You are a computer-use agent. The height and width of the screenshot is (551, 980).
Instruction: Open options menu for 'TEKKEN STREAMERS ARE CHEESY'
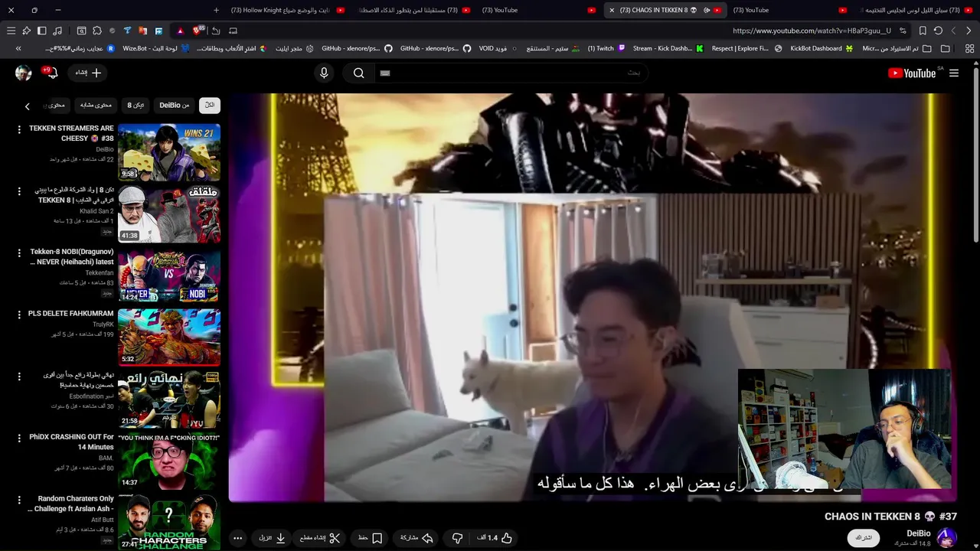pyautogui.click(x=19, y=130)
